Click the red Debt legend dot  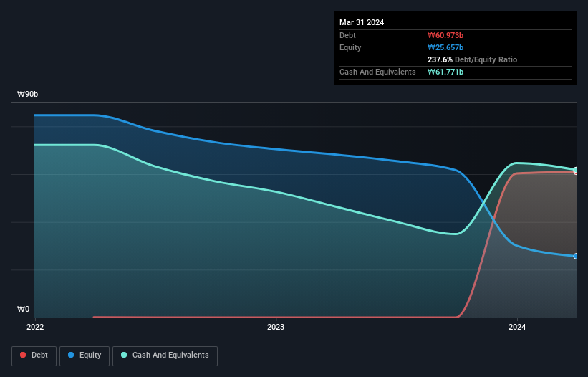click(23, 355)
